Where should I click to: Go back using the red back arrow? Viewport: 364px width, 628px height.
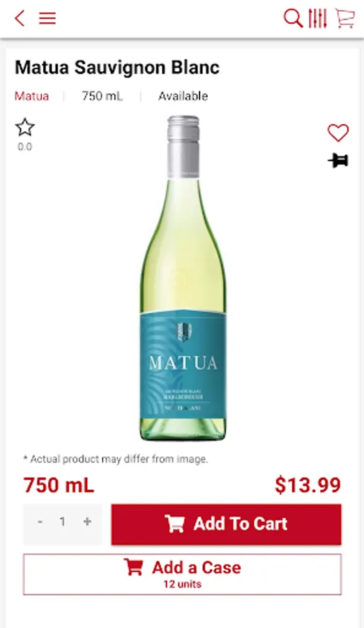[20, 18]
